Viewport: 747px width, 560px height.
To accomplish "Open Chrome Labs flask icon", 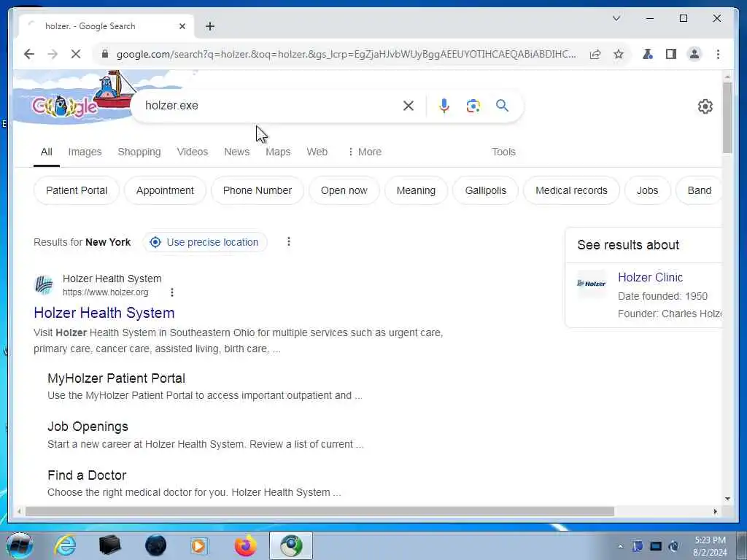I will 648,54.
